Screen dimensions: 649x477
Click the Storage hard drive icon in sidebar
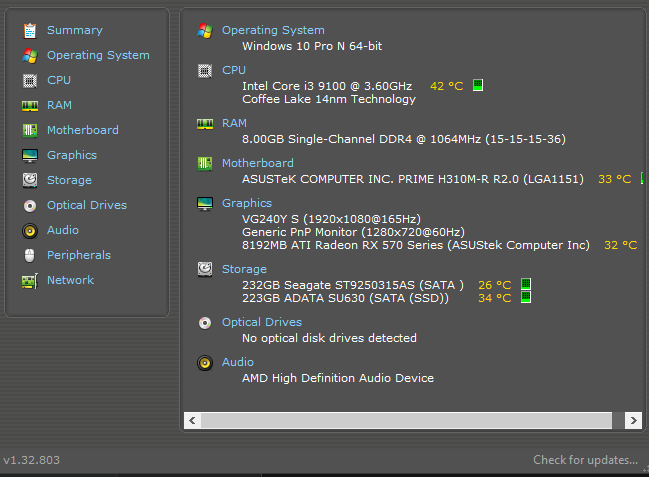(30, 181)
